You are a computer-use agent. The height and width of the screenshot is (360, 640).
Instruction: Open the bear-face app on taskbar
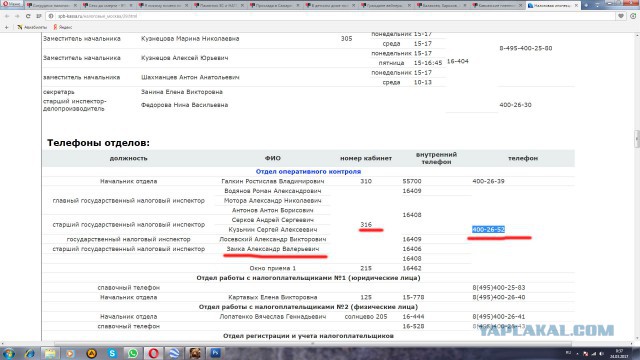point(195,353)
